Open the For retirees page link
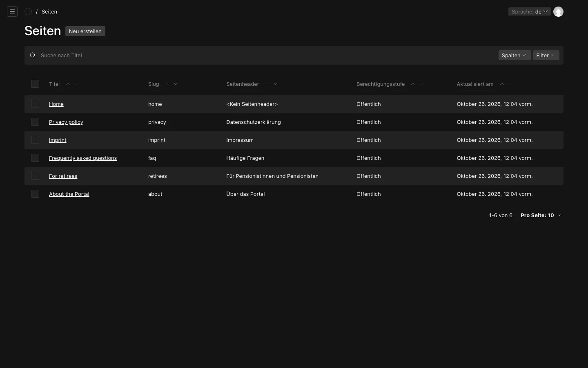Screen dimensions: 588x368 click(63, 176)
